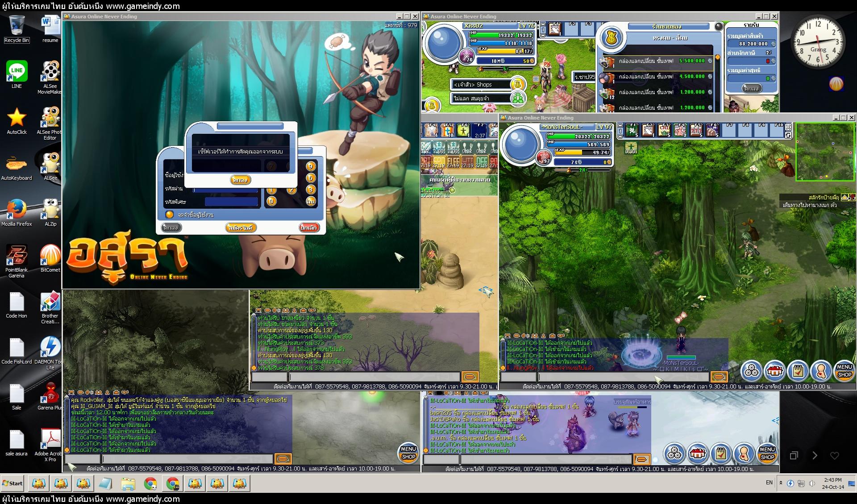Click the first Chrome icon in the taskbar
857x504 pixels.
tap(150, 483)
